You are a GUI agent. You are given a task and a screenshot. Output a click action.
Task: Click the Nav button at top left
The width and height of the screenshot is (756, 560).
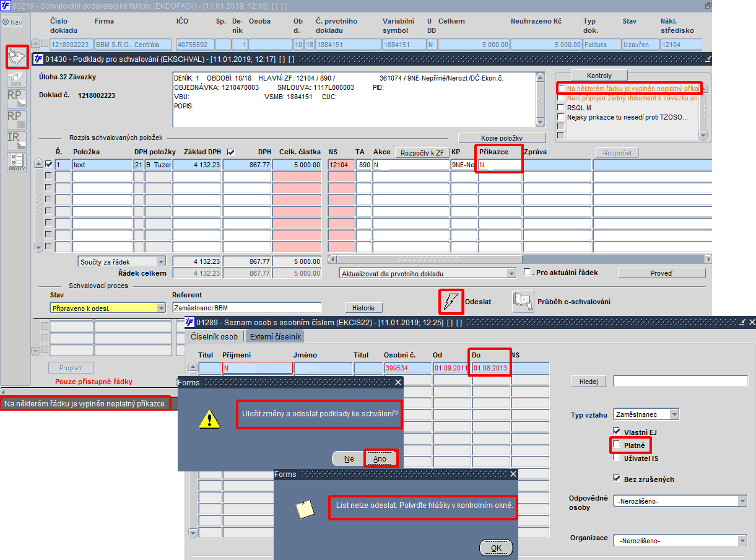click(x=12, y=22)
